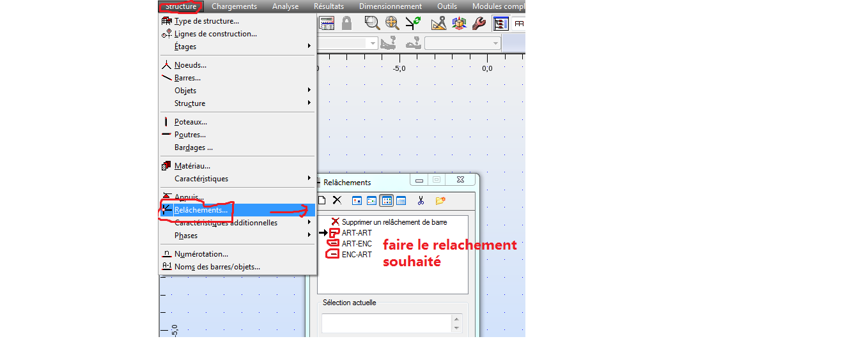Switch to small icons view in Relâchements
868x339 pixels.
(371, 200)
